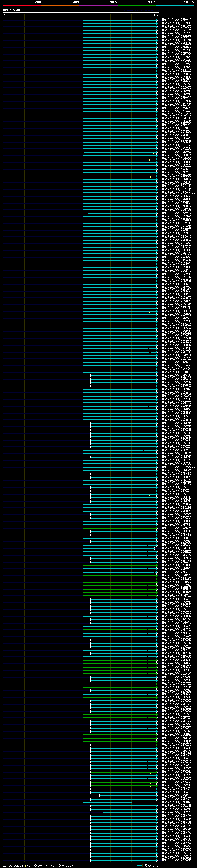Select hit label UniRef100_B4F8W3

177,656
